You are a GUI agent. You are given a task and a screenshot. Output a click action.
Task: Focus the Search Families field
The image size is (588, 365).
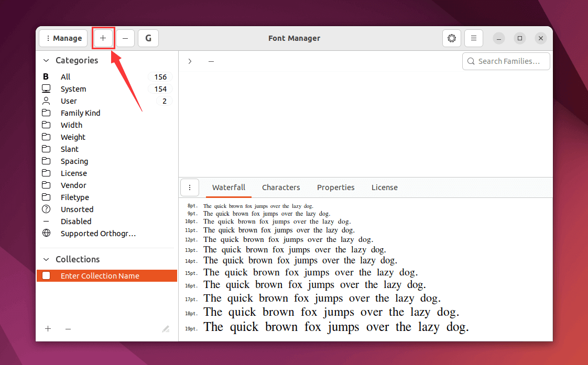pos(506,61)
